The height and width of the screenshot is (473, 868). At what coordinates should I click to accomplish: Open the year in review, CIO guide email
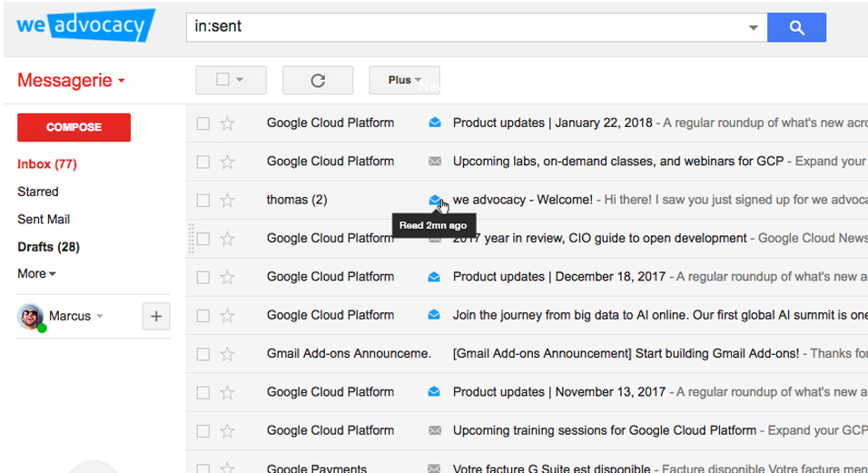tap(599, 239)
